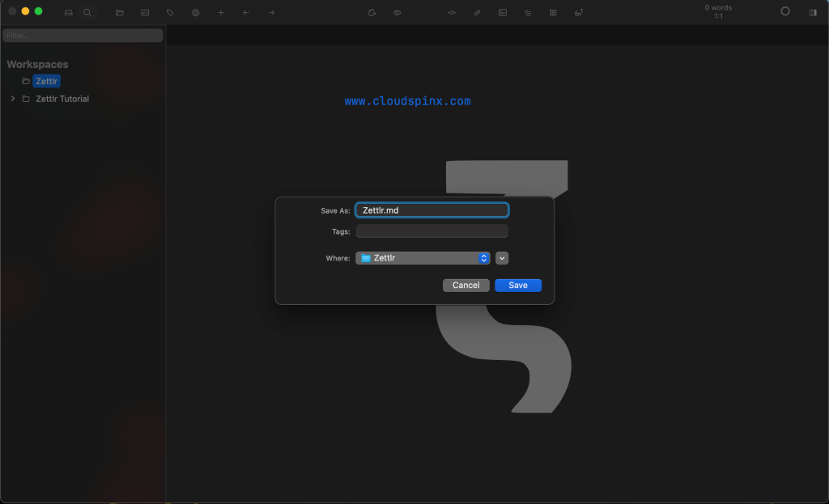The image size is (829, 504).
Task: Click the Save button
Action: point(518,286)
